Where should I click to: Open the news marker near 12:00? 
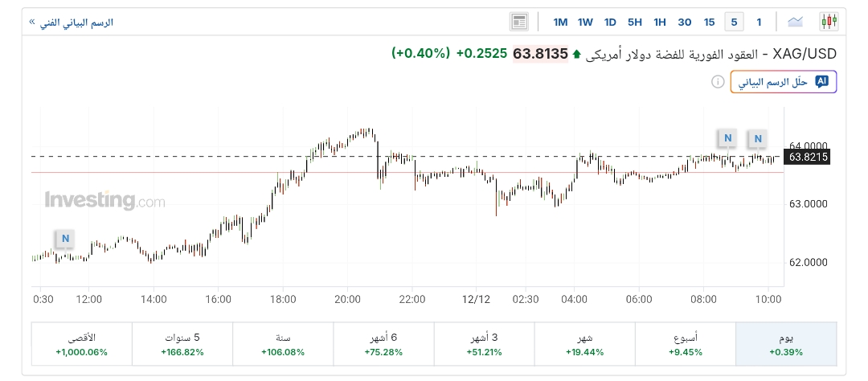tap(65, 239)
